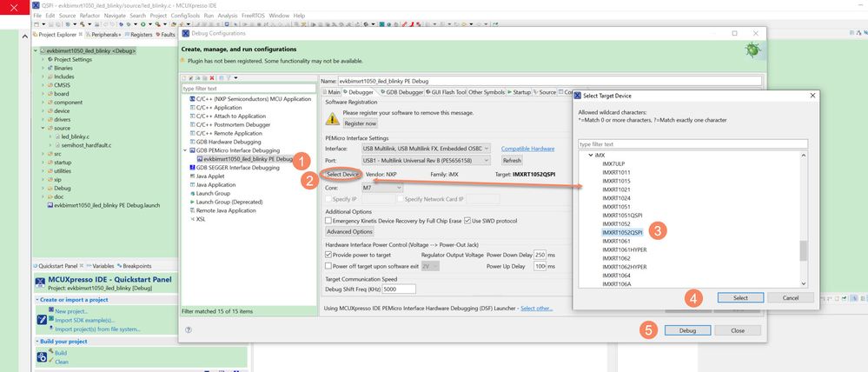Open the ConfigTools menu

click(185, 16)
